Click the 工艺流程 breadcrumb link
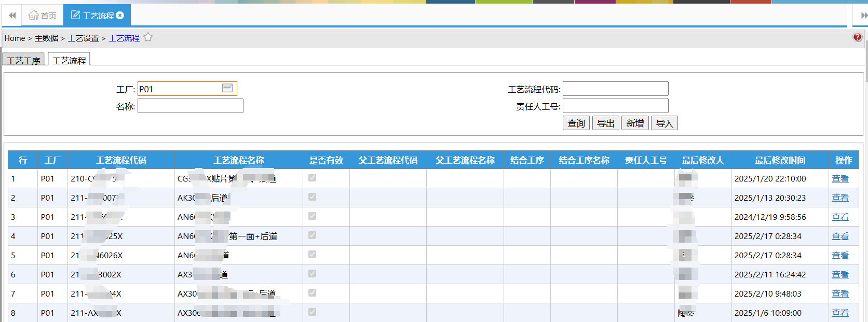 click(x=124, y=38)
